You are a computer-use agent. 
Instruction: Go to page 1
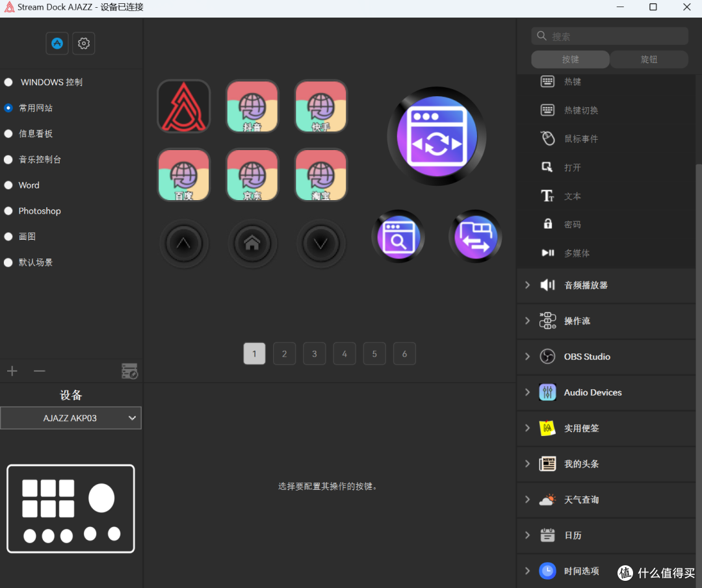point(254,353)
